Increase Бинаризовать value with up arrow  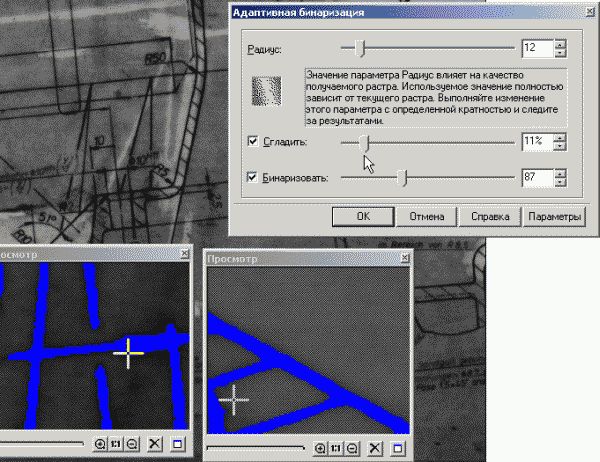560,173
